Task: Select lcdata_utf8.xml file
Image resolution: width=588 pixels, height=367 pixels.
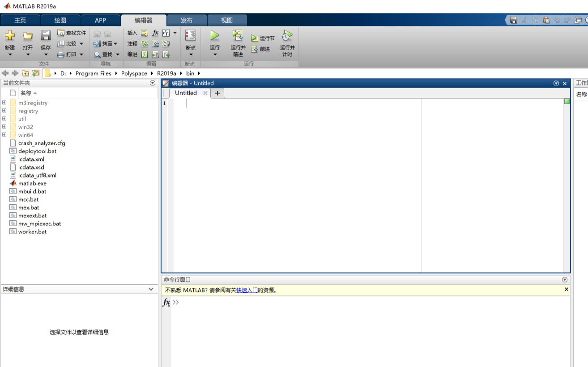Action: point(37,175)
